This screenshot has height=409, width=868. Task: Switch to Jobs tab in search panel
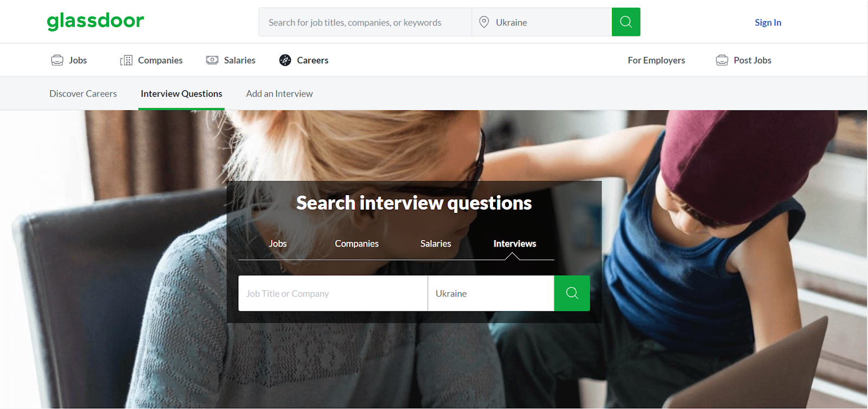click(x=278, y=243)
